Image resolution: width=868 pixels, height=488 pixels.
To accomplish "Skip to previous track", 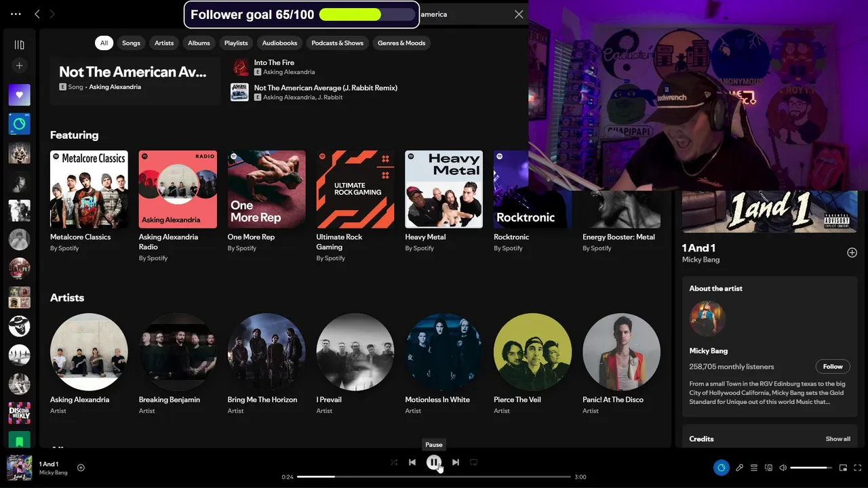I will click(x=412, y=462).
